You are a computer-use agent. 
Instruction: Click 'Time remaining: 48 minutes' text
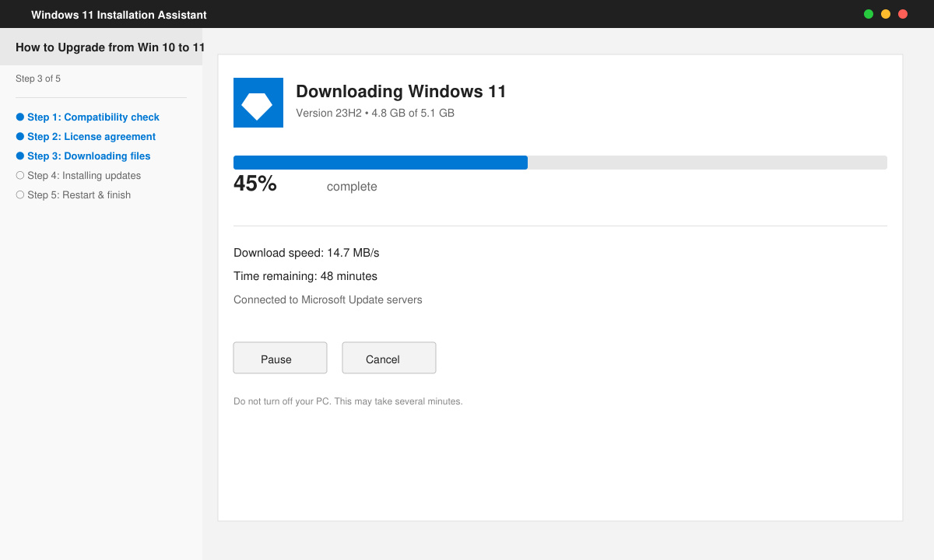[x=305, y=276]
